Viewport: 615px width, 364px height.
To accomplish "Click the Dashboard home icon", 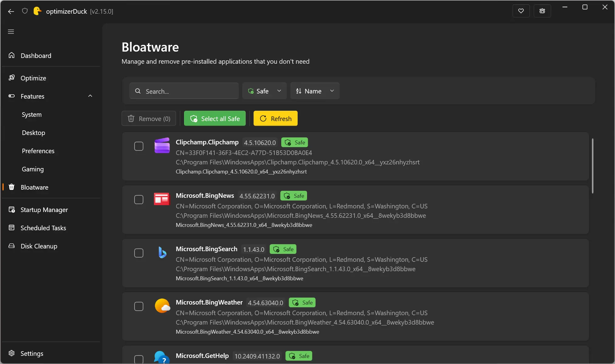I will [x=12, y=55].
